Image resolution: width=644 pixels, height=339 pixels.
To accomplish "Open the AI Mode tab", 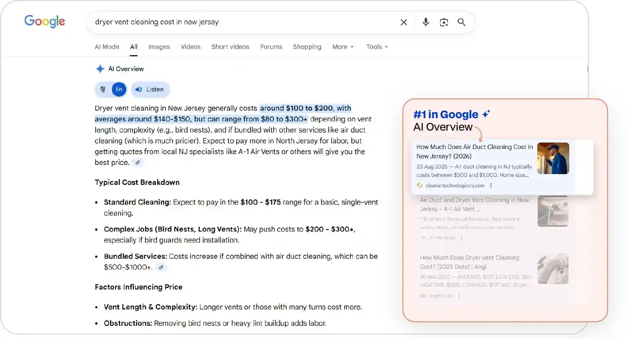I will pos(107,47).
